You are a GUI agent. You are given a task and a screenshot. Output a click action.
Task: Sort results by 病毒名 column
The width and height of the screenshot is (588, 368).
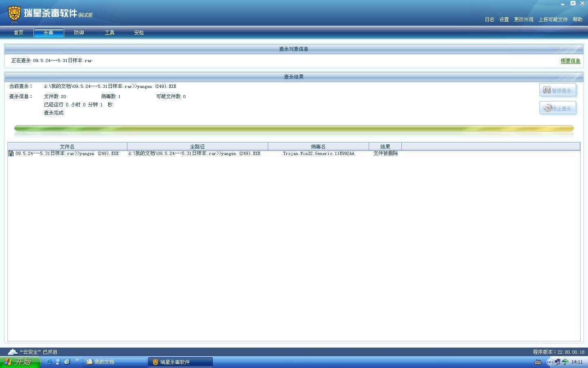pos(318,146)
